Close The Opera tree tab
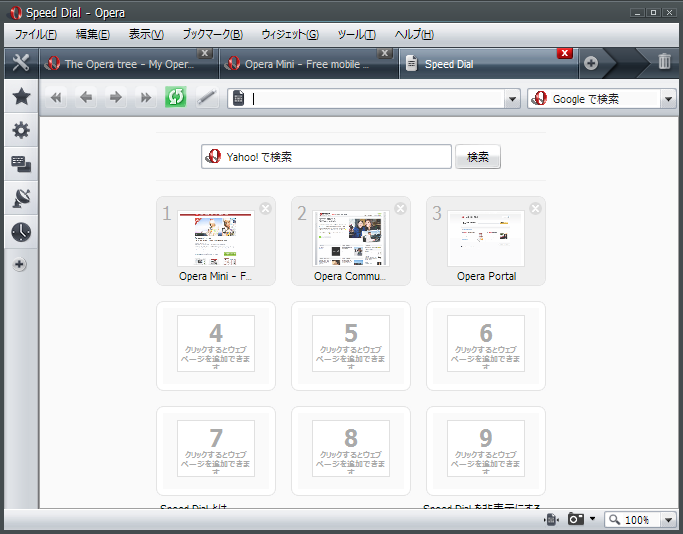Image resolution: width=683 pixels, height=534 pixels. pos(205,53)
